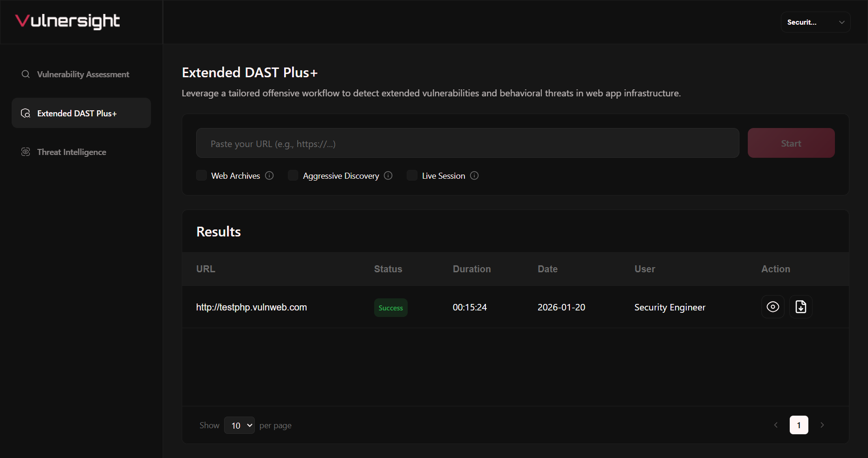Go to next results page
The image size is (868, 458).
pos(822,425)
